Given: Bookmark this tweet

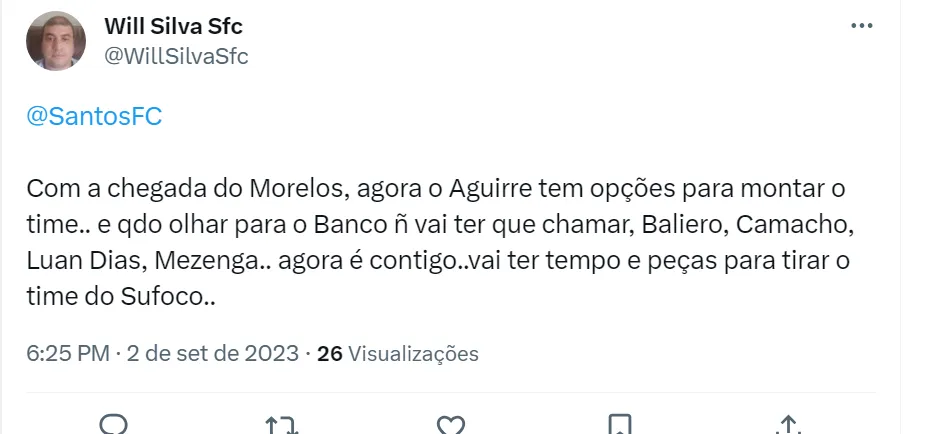Looking at the screenshot, I should point(620,425).
